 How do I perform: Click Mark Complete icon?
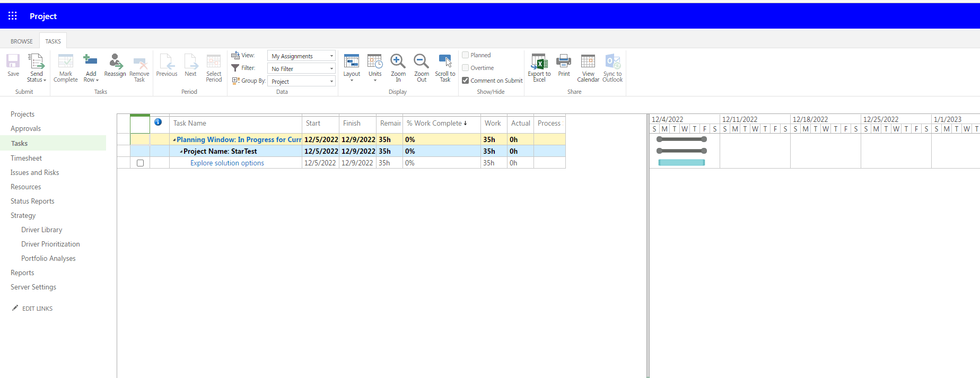pyautogui.click(x=66, y=61)
